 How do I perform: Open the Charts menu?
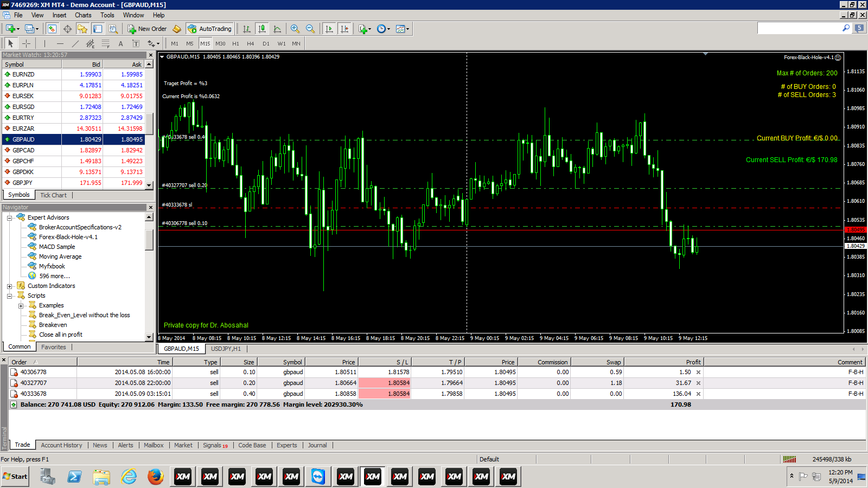click(x=82, y=15)
